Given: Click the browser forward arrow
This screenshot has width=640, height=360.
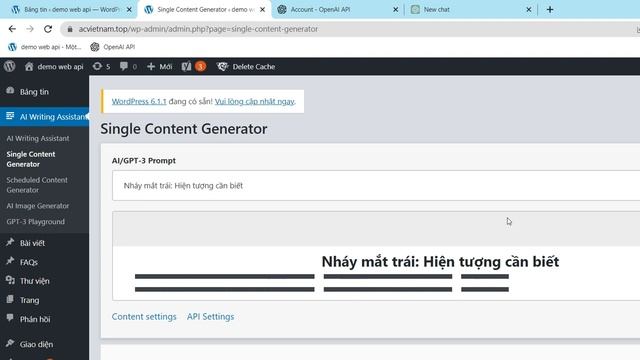Looking at the screenshot, I should pos(30,29).
